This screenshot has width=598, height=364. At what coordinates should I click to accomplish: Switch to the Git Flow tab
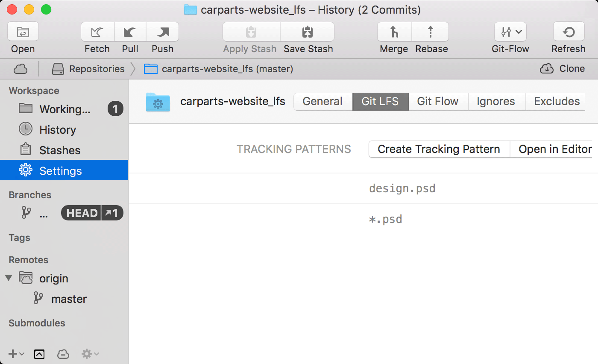(x=438, y=101)
